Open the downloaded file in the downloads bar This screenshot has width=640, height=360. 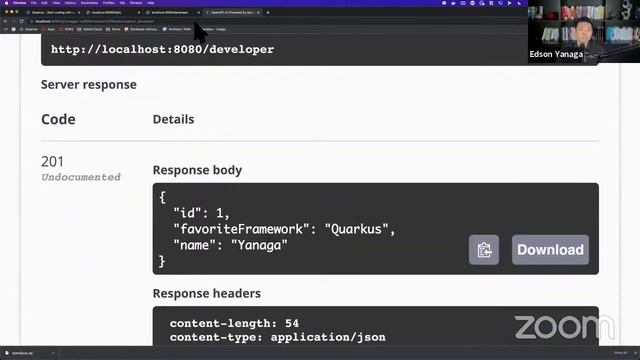click(29, 353)
